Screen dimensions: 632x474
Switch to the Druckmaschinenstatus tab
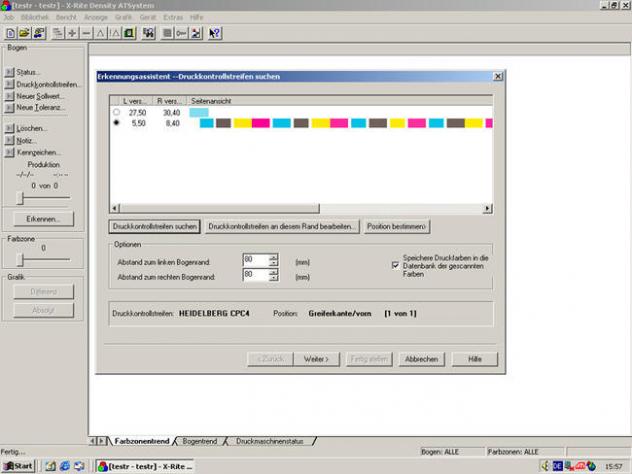click(x=270, y=440)
